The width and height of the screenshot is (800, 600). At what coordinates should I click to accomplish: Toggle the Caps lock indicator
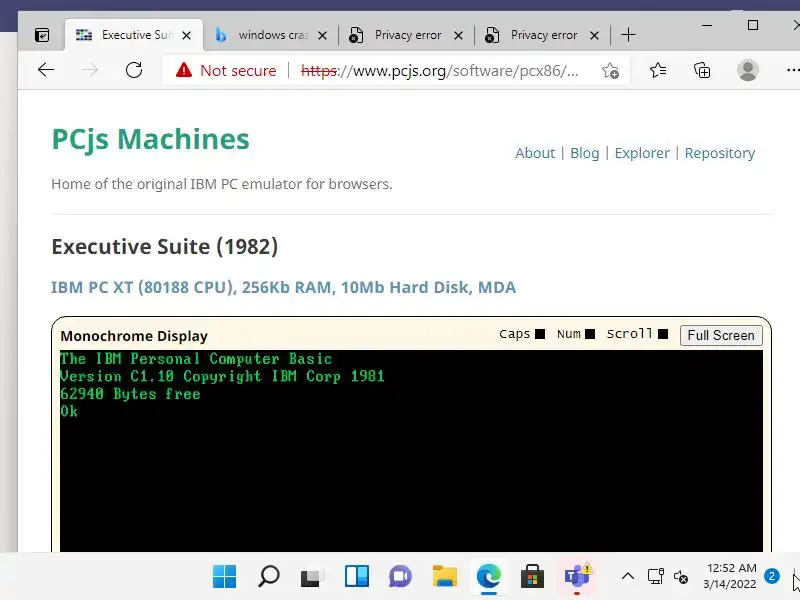(540, 334)
